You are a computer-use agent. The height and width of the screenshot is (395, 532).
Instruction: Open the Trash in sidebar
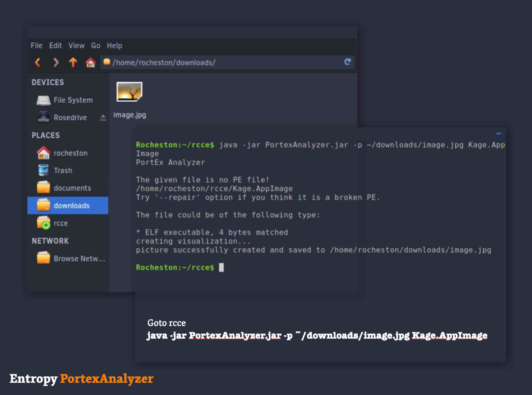click(x=63, y=170)
